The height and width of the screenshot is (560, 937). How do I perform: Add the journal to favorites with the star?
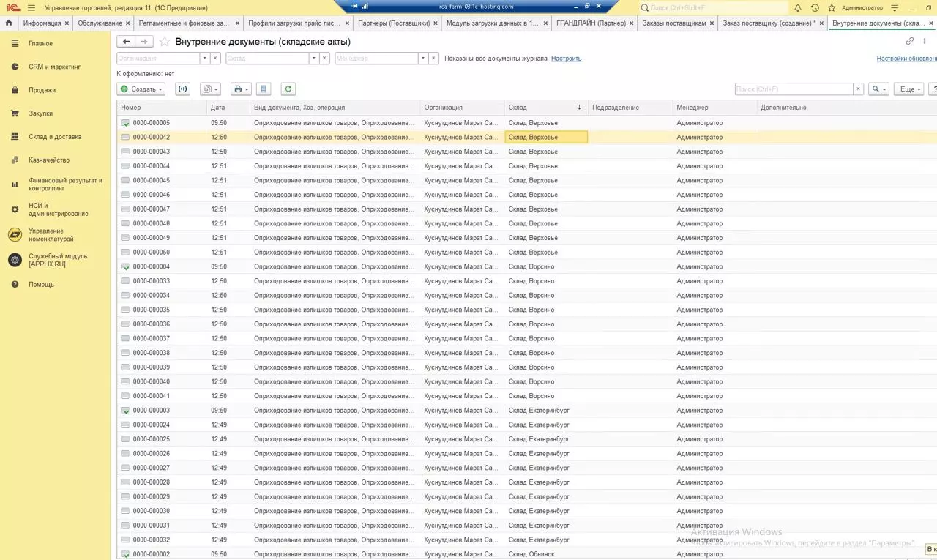point(165,42)
